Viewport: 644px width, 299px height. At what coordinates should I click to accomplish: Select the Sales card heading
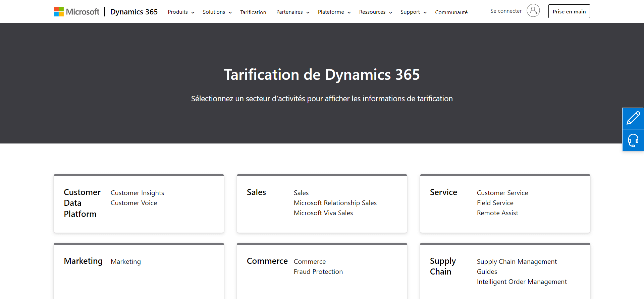256,192
